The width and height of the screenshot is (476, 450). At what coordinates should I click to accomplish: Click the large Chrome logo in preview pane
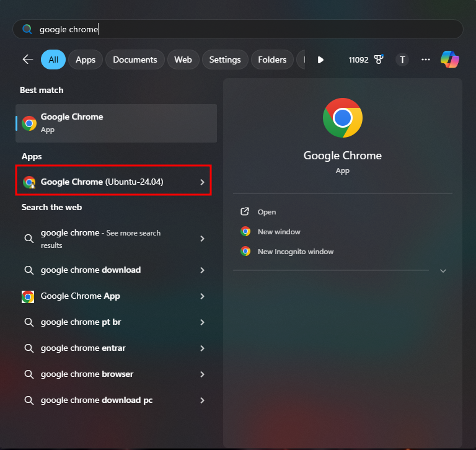tap(342, 118)
